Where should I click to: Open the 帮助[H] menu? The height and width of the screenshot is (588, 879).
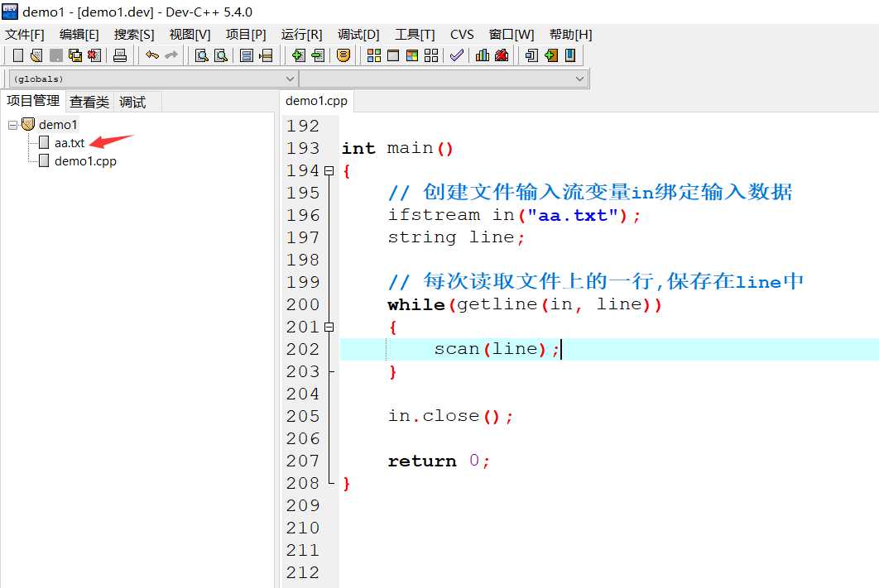(x=570, y=35)
